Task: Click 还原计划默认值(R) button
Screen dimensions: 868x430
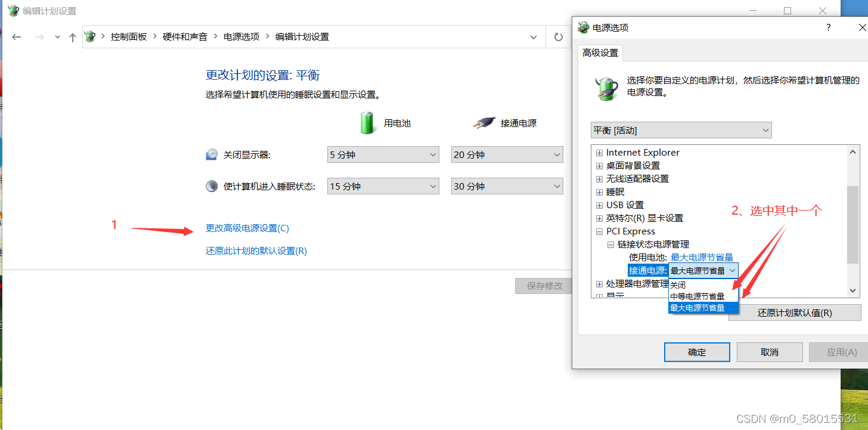Action: [795, 313]
